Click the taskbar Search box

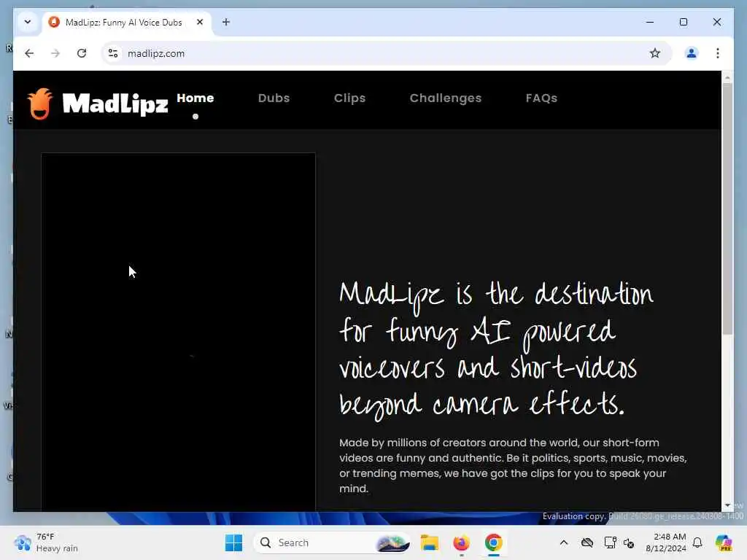coord(332,542)
